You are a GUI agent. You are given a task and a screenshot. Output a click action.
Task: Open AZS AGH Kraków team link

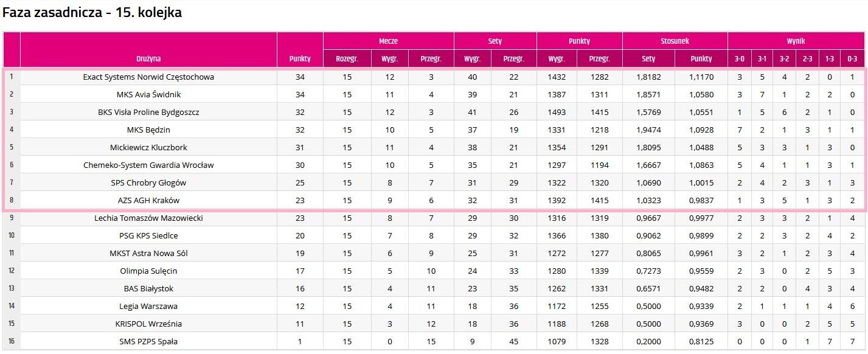click(x=148, y=201)
